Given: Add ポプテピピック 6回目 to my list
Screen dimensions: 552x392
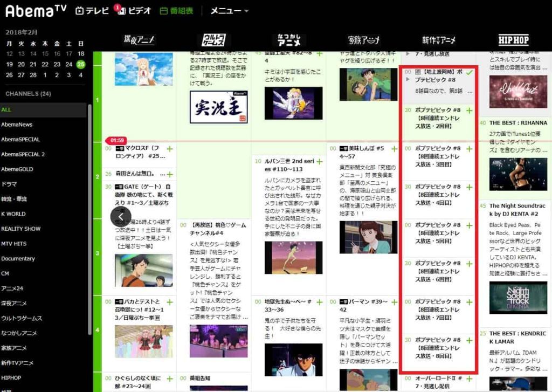Looking at the screenshot, I should coord(470,264).
